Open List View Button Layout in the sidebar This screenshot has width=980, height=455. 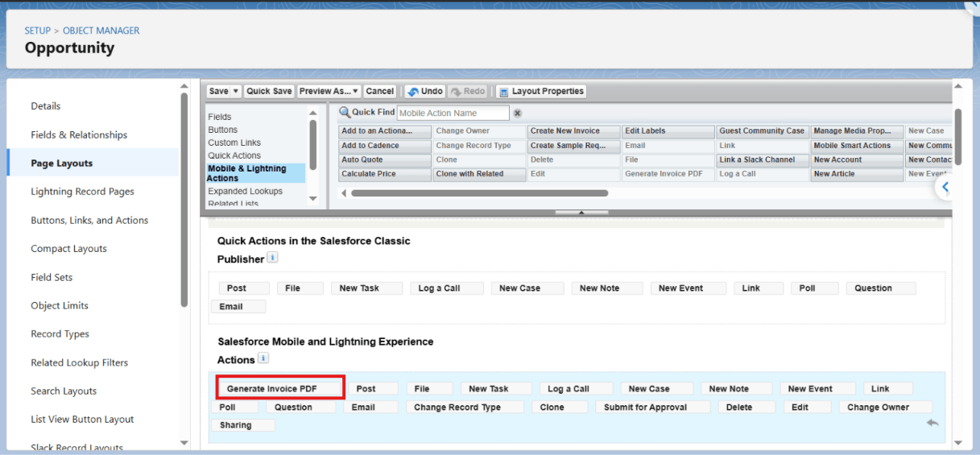[82, 420]
